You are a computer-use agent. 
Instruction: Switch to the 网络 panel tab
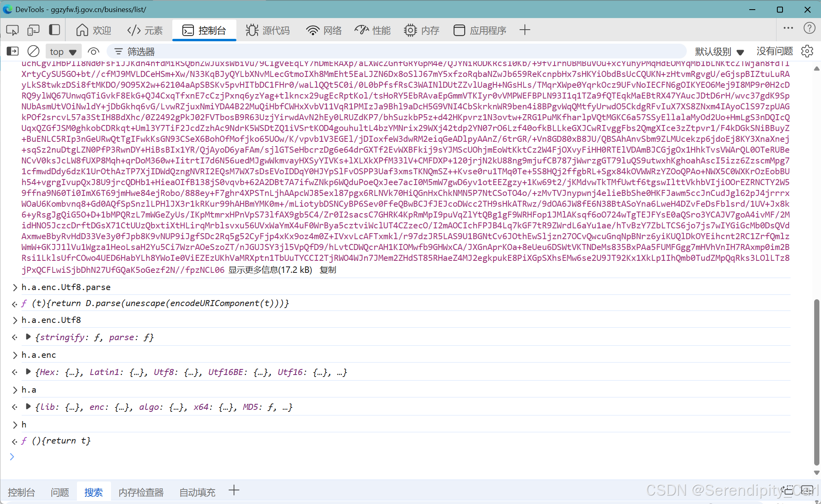(323, 30)
